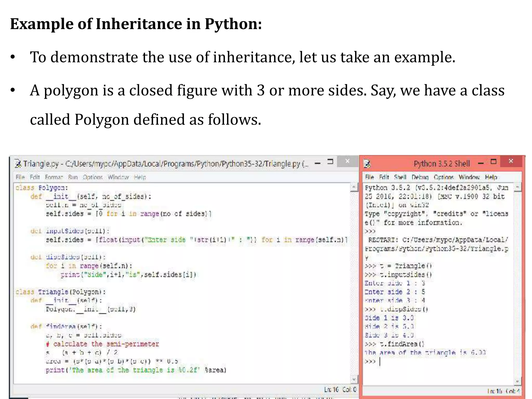Maximize the Triangle.py editor window
This screenshot has height=399, width=532.
pos(330,162)
